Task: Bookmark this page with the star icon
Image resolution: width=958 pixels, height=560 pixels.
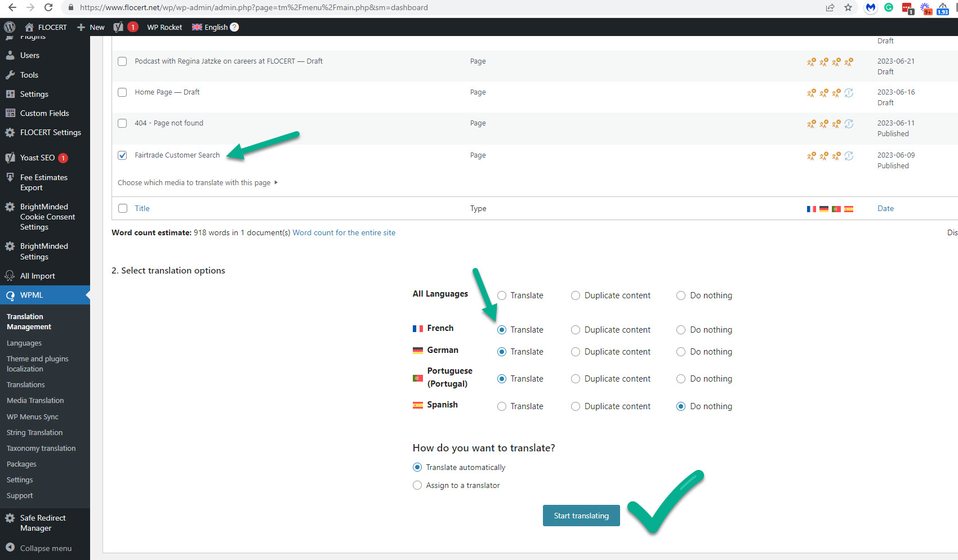Action: [848, 7]
